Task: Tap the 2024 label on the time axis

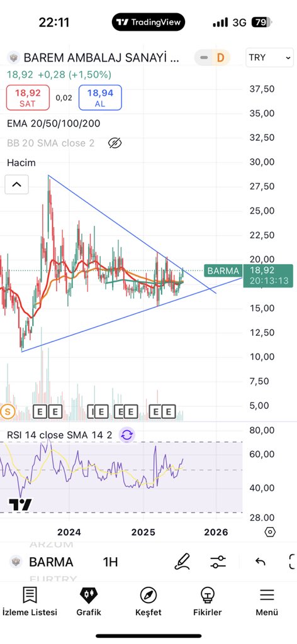Action: (69, 532)
